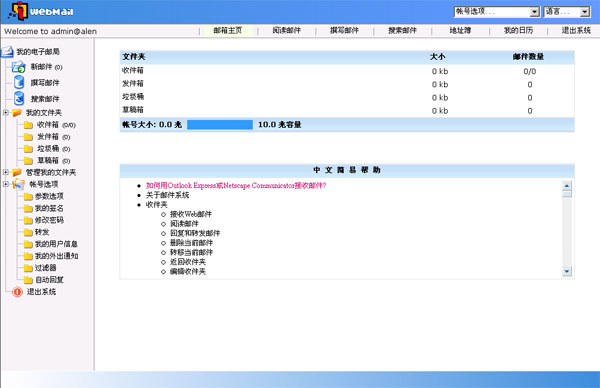Open the 返回收件夹 help topic
This screenshot has width=600, height=388.
pos(188,262)
